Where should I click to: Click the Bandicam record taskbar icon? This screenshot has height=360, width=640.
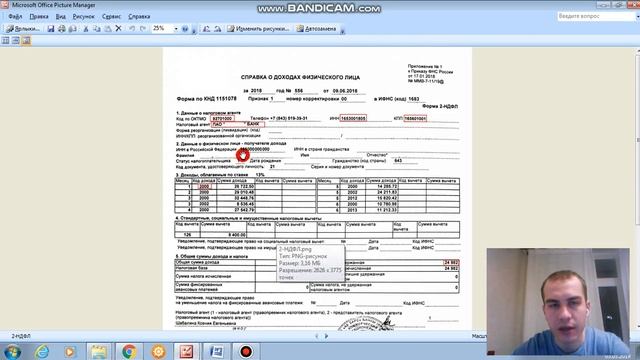tap(246, 351)
